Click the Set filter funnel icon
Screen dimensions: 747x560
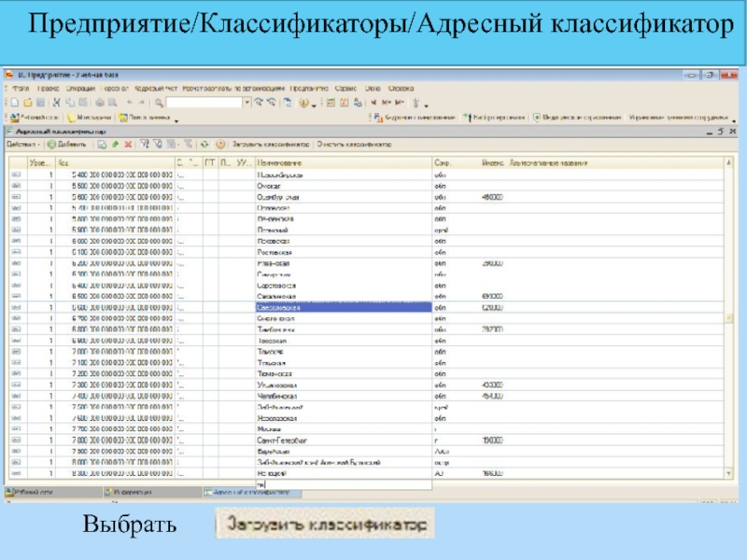(145, 145)
